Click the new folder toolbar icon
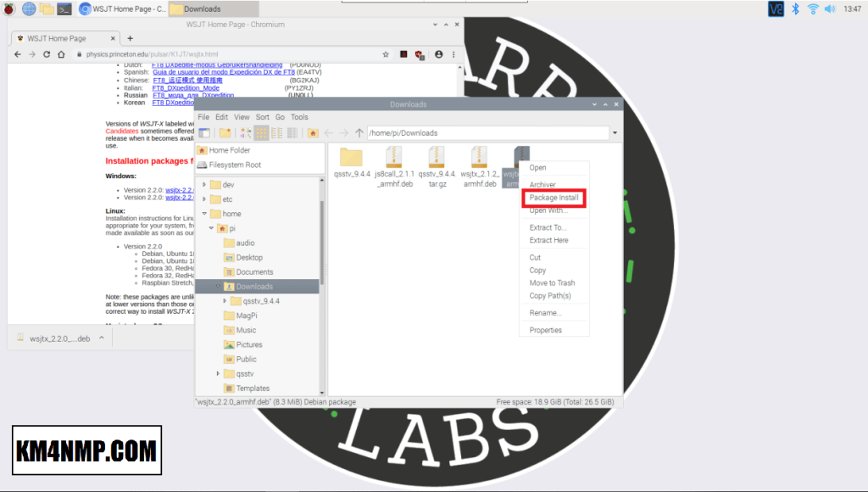868x492 pixels. tap(225, 133)
